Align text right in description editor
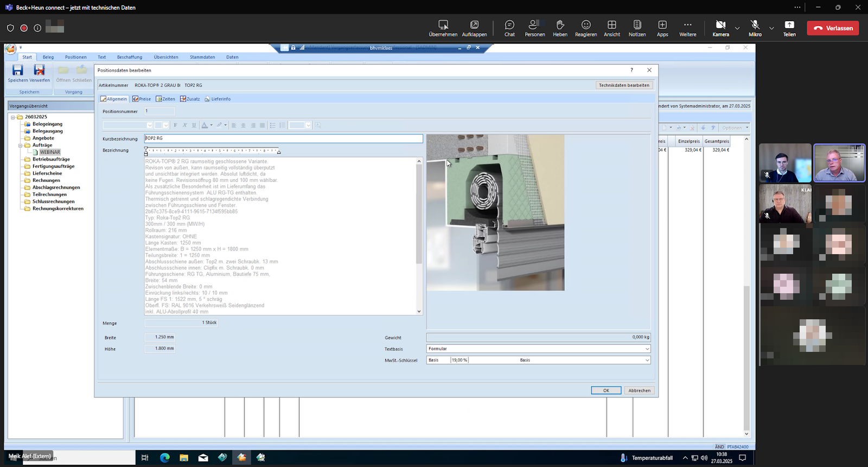 [253, 125]
